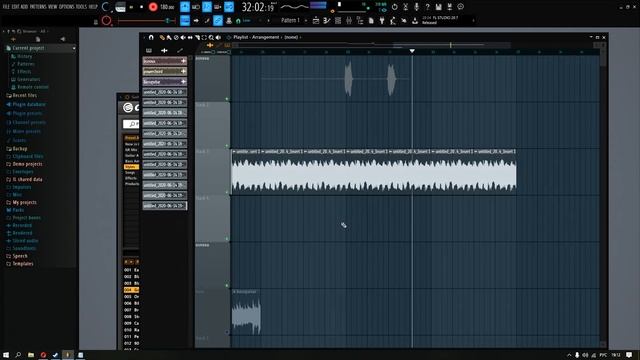Show automation clips in the picker panel
The image size is (640, 360).
tap(180, 50)
